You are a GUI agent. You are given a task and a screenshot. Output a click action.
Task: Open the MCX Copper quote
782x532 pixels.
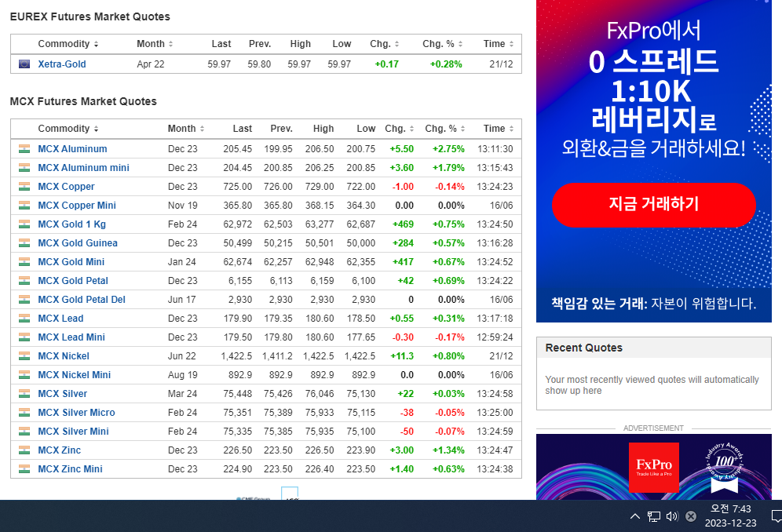point(66,187)
